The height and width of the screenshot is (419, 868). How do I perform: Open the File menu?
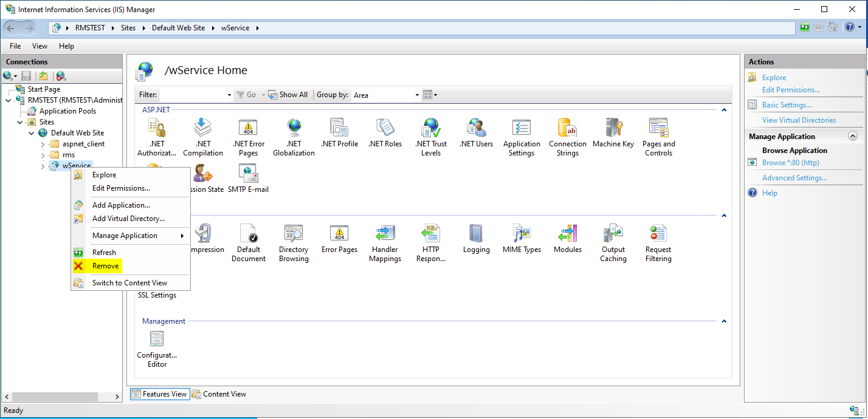(x=15, y=46)
